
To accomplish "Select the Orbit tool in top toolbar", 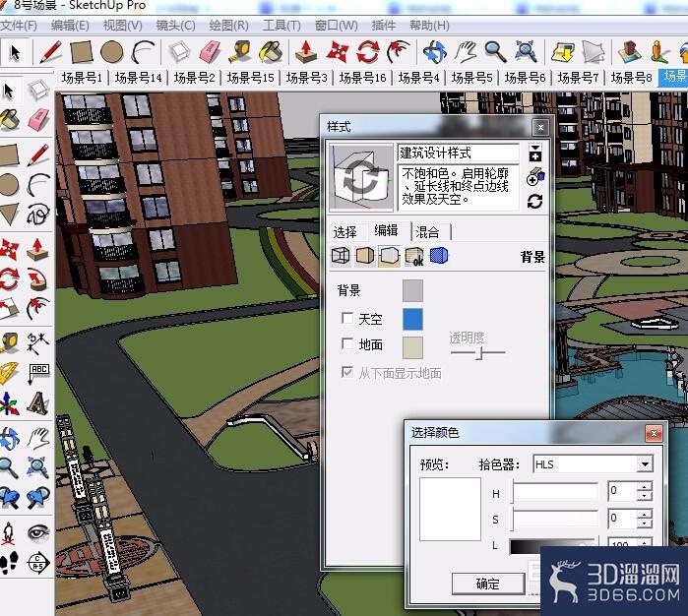I will click(x=435, y=52).
